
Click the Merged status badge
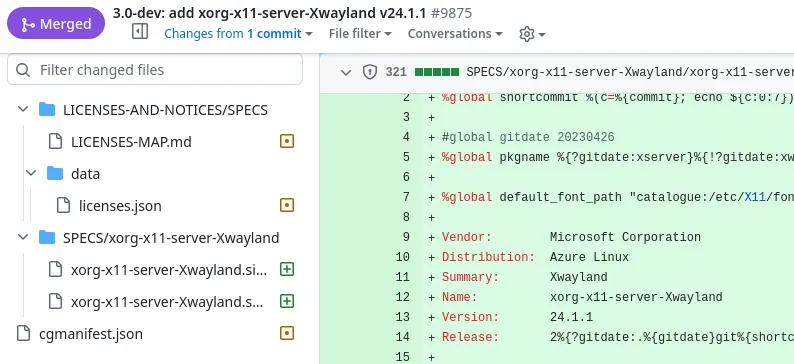point(56,23)
